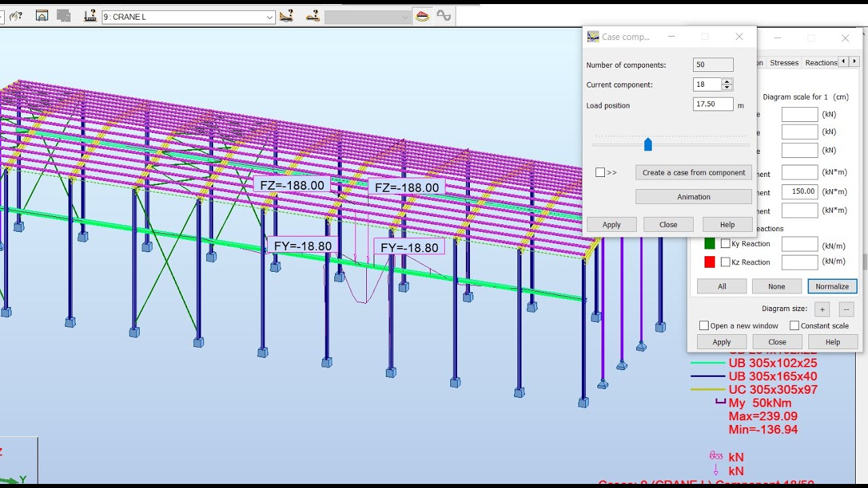This screenshot has width=868, height=488.
Task: Click the hand help query icon
Action: click(15, 16)
